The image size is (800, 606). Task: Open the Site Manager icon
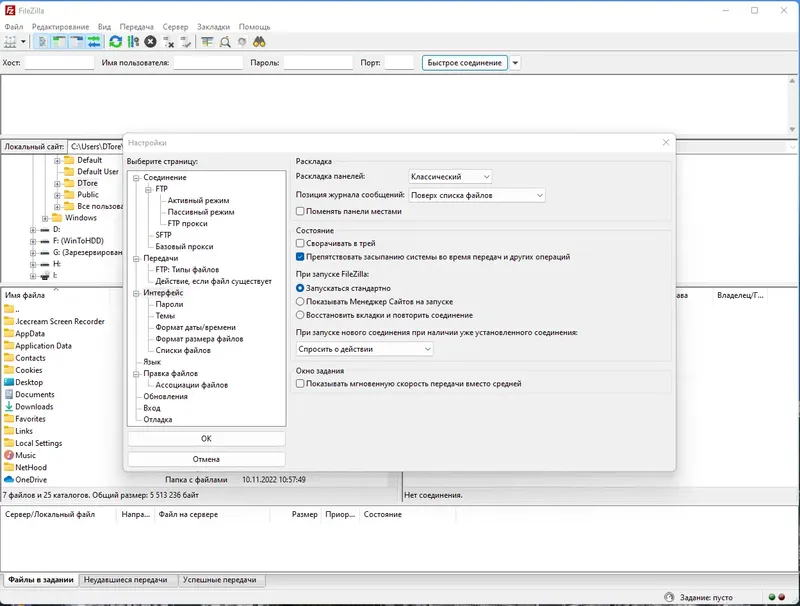[x=10, y=42]
